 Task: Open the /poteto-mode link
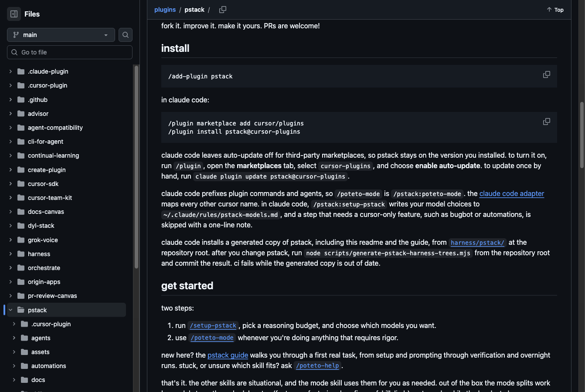tap(212, 338)
